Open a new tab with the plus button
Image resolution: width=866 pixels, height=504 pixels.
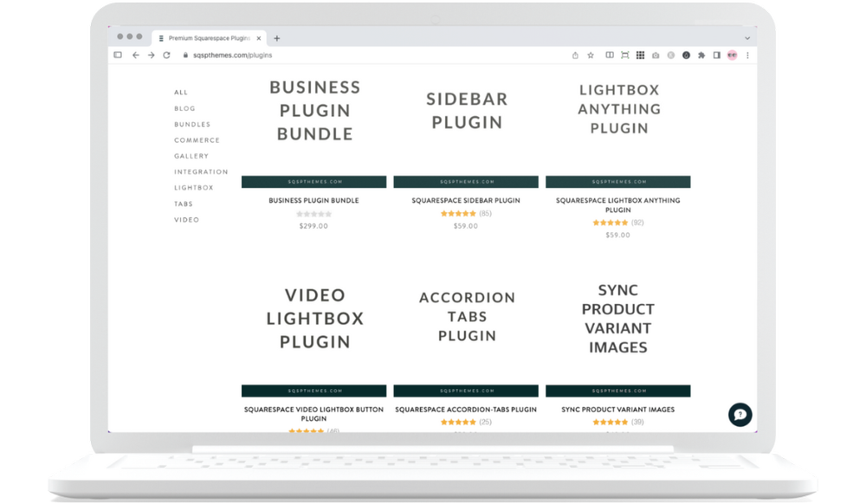(277, 38)
